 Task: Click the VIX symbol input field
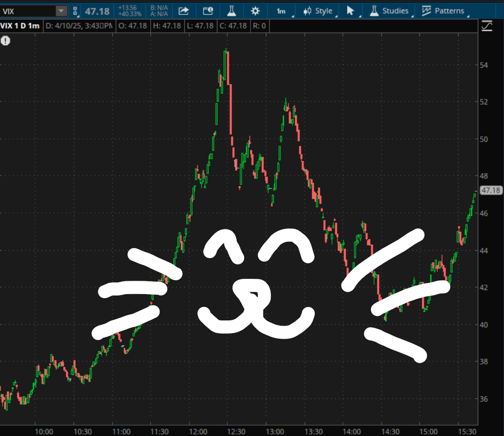(28, 11)
